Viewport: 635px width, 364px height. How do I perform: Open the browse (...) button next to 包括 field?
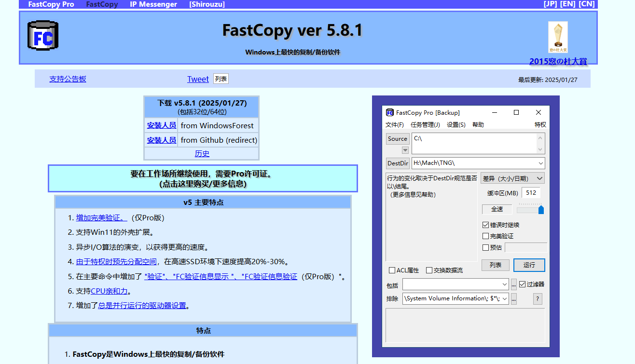coord(513,284)
